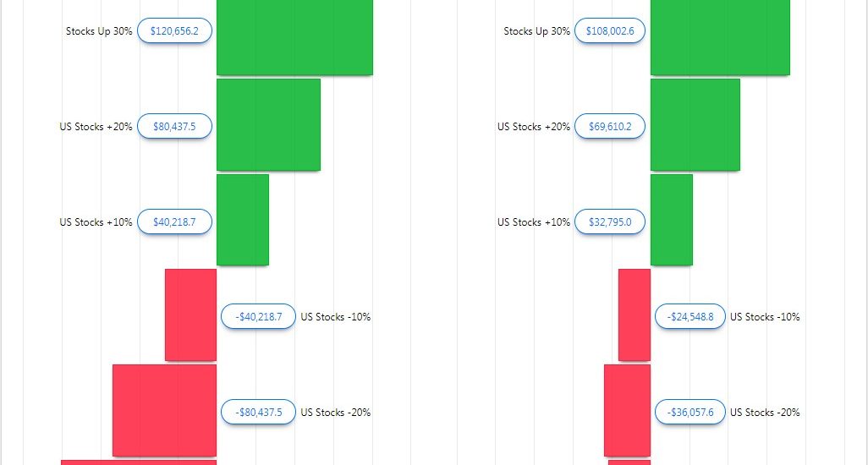Select the green bar beside $108,002.6
This screenshot has height=465, width=868.
[720, 37]
